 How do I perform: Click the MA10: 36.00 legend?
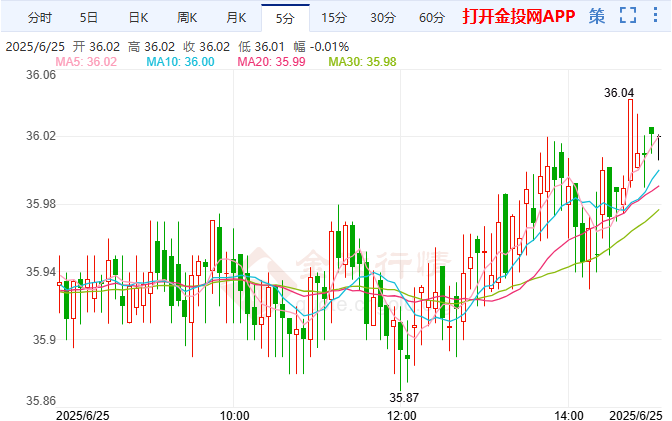click(180, 62)
